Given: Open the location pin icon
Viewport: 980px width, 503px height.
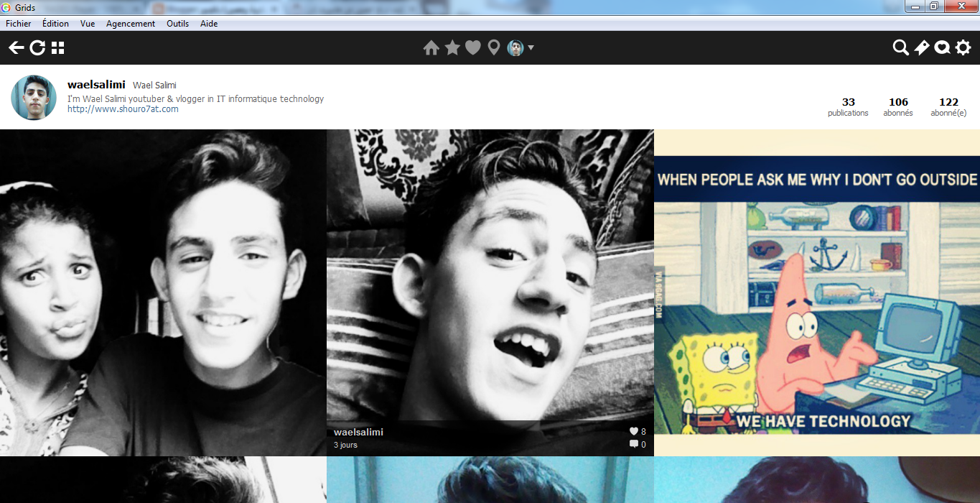Looking at the screenshot, I should tap(493, 48).
